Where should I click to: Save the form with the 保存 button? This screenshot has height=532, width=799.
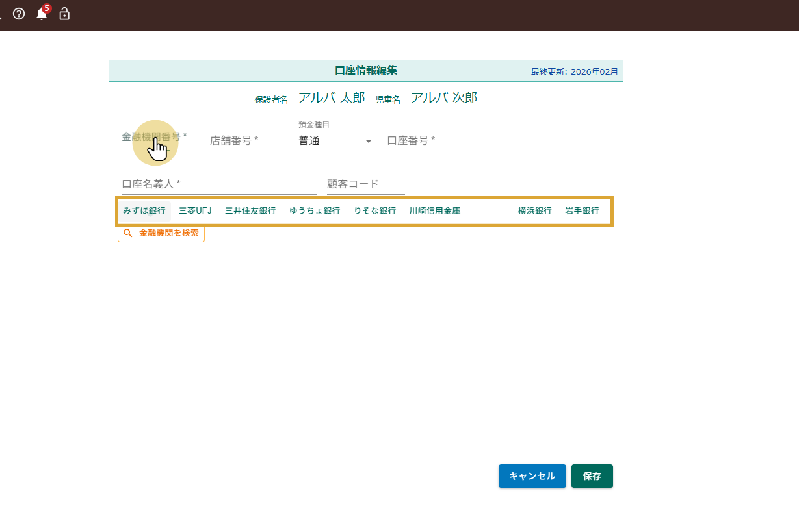pyautogui.click(x=592, y=476)
